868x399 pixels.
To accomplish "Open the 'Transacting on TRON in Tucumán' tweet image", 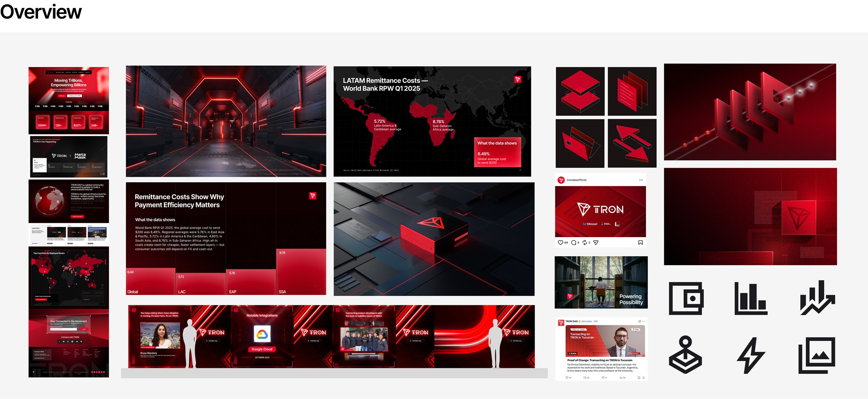I will [605, 341].
